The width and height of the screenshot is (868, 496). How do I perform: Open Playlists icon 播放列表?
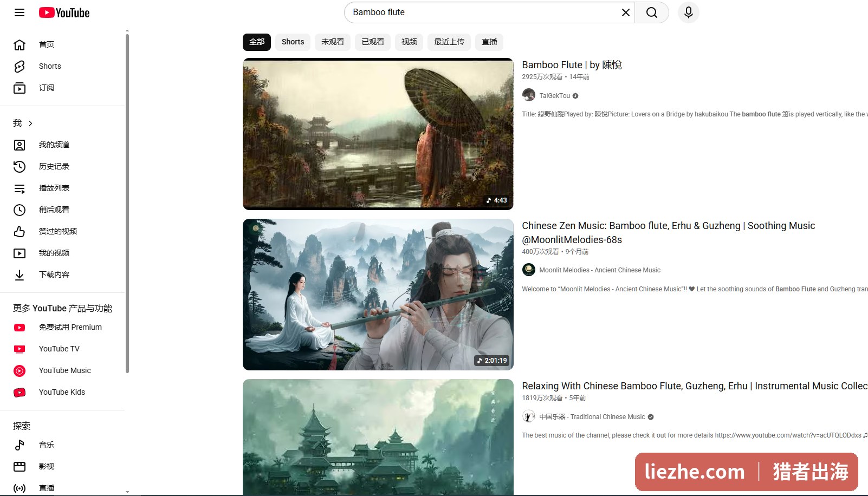pyautogui.click(x=20, y=188)
